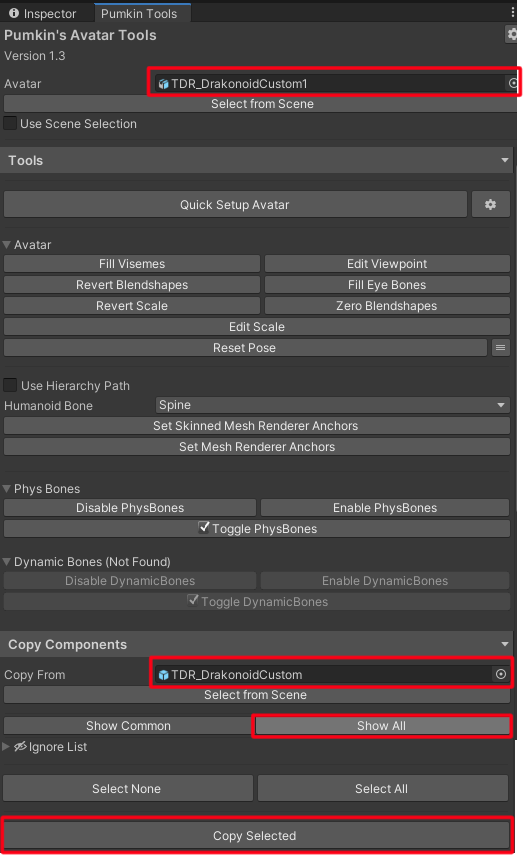Open Quick Setup Avatar settings gear

tap(490, 204)
